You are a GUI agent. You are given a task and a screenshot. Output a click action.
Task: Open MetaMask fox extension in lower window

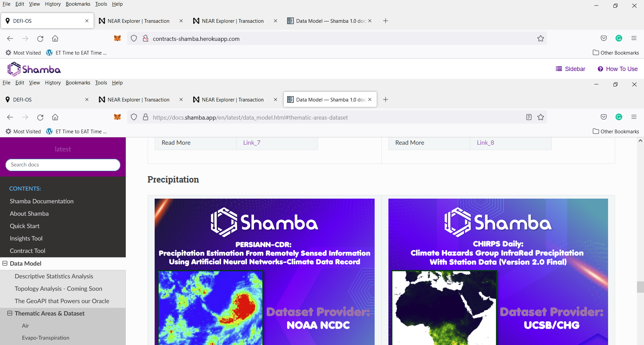pos(117,117)
